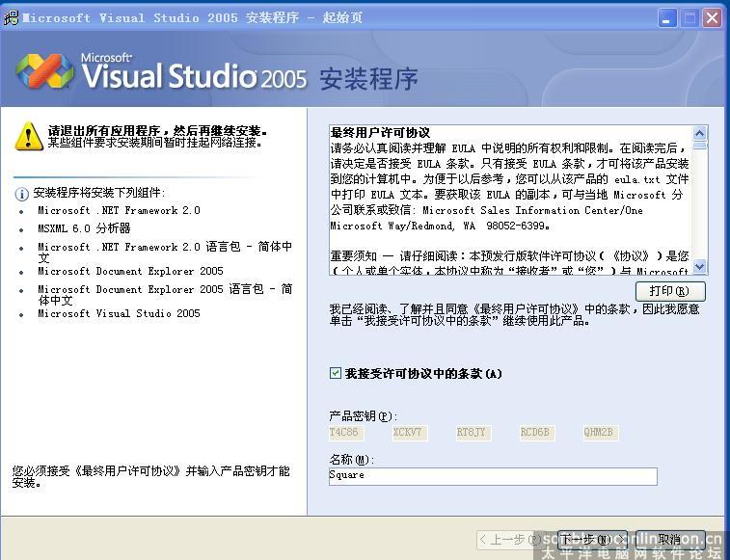Image resolution: width=730 pixels, height=560 pixels.
Task: Click '.NET Framework 2.0 语言包' component line
Action: pos(165,253)
